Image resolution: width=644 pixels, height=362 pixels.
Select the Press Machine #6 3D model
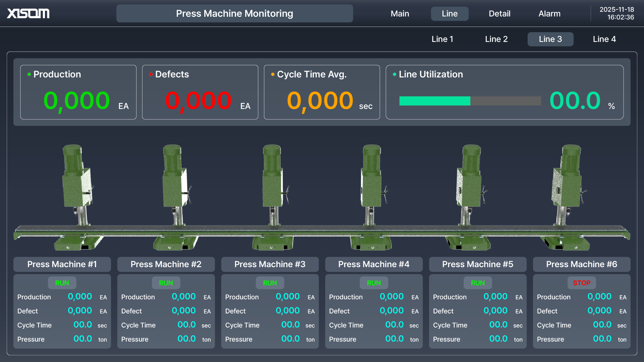tap(568, 188)
